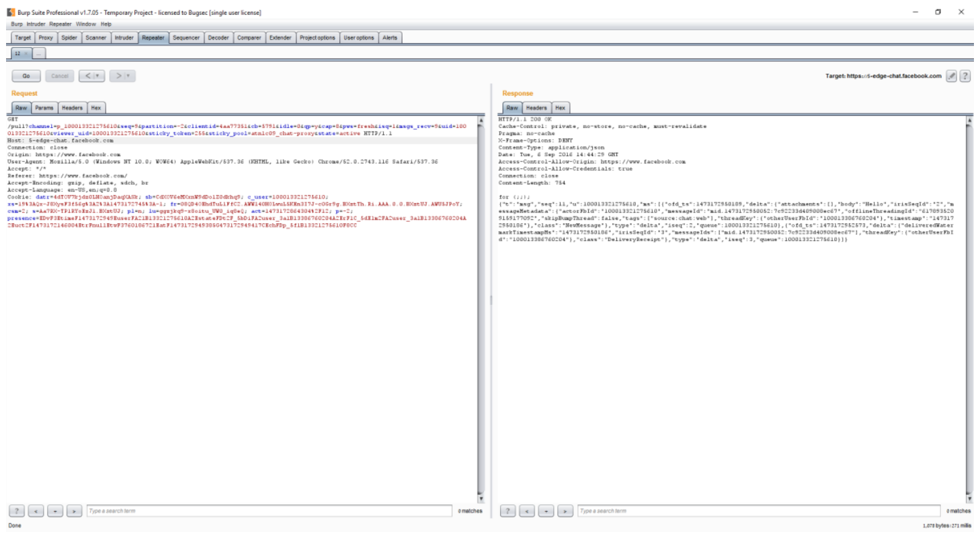Image resolution: width=980 pixels, height=536 pixels.
Task: Expand the back history dropdown arrow
Action: pyautogui.click(x=99, y=76)
